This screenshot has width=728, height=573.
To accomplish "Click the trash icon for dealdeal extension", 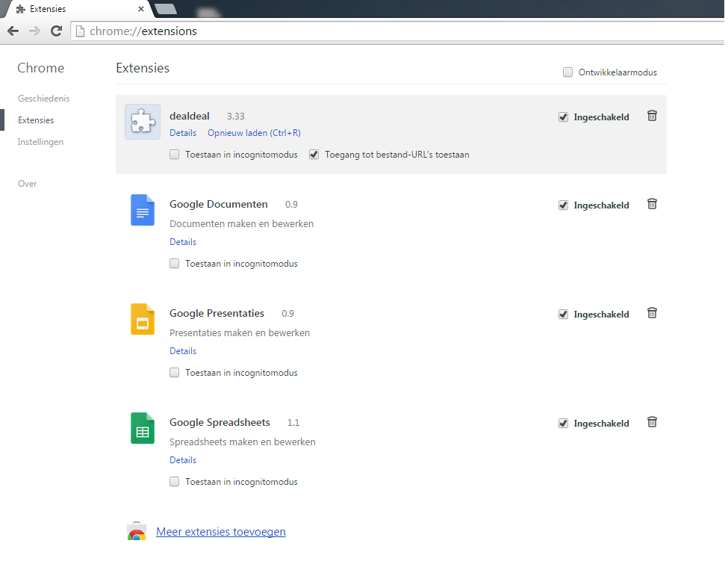I will pyautogui.click(x=652, y=116).
